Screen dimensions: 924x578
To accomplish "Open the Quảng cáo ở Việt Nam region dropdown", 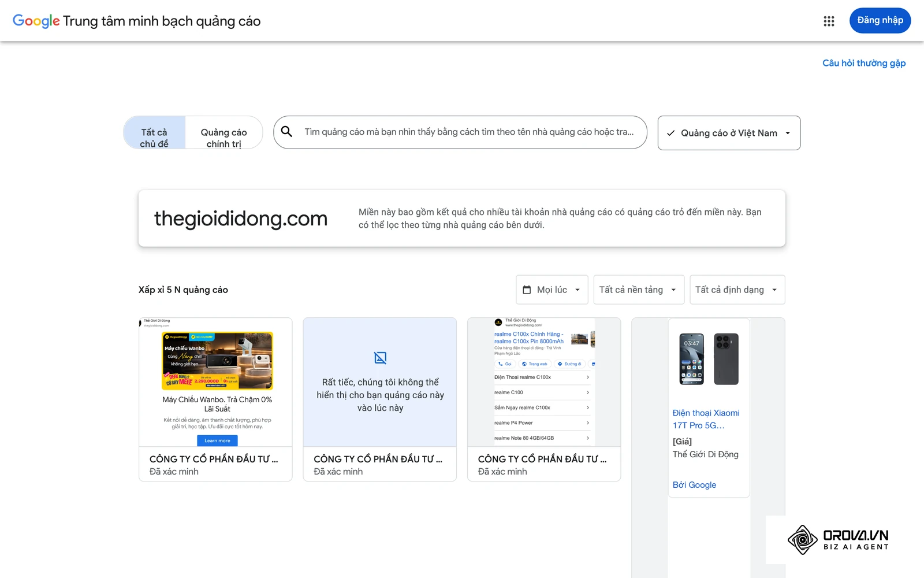I will coord(729,133).
